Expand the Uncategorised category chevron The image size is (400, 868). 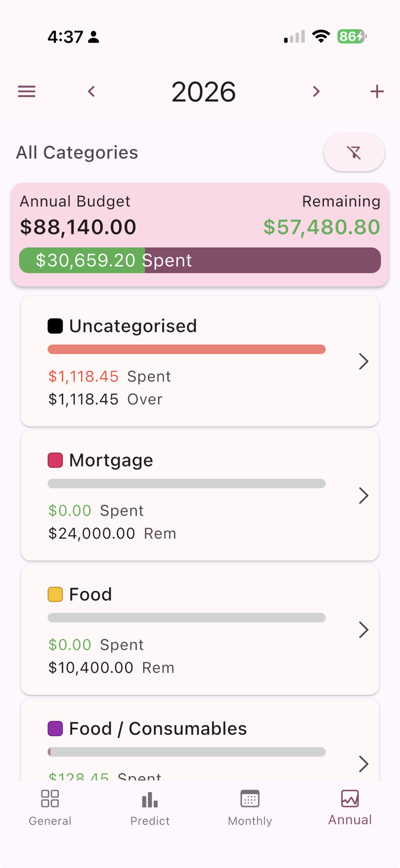tap(363, 361)
